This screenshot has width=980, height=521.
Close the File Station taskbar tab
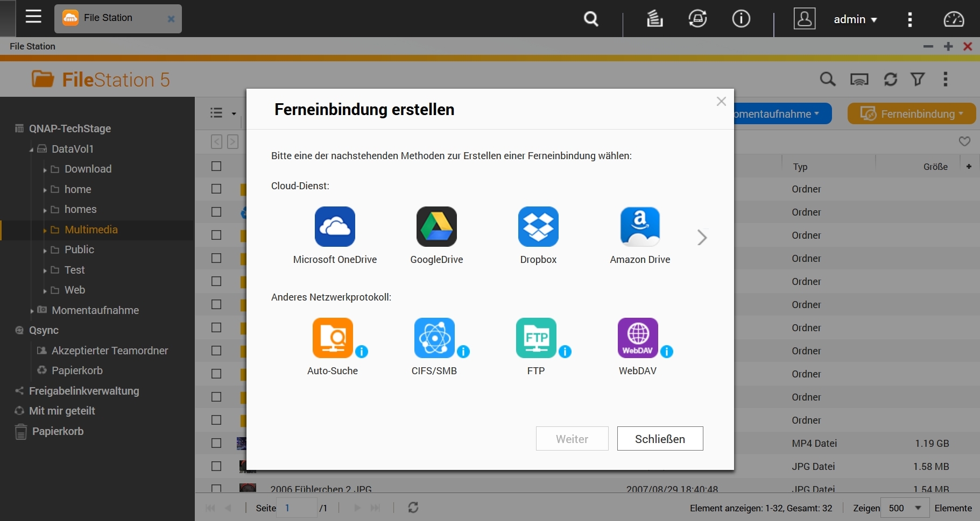(x=171, y=19)
